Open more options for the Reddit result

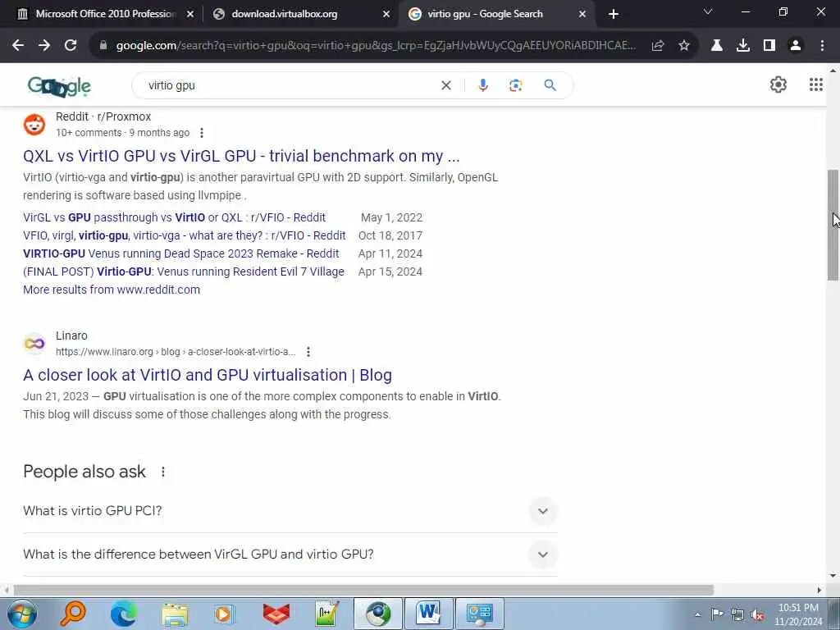pos(202,133)
